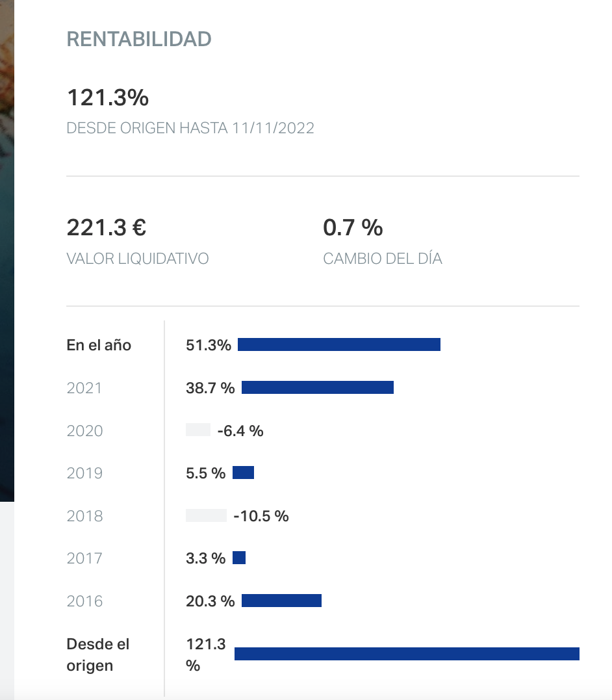Select the 2017 year label
The image size is (612, 700).
click(84, 558)
